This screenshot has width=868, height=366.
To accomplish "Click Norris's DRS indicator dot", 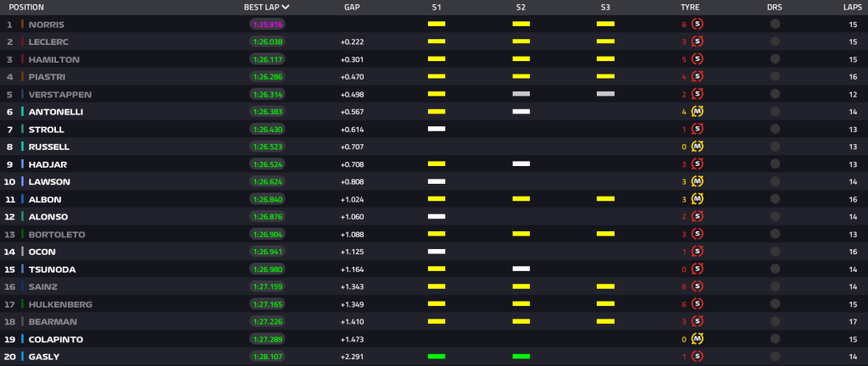I will [775, 25].
